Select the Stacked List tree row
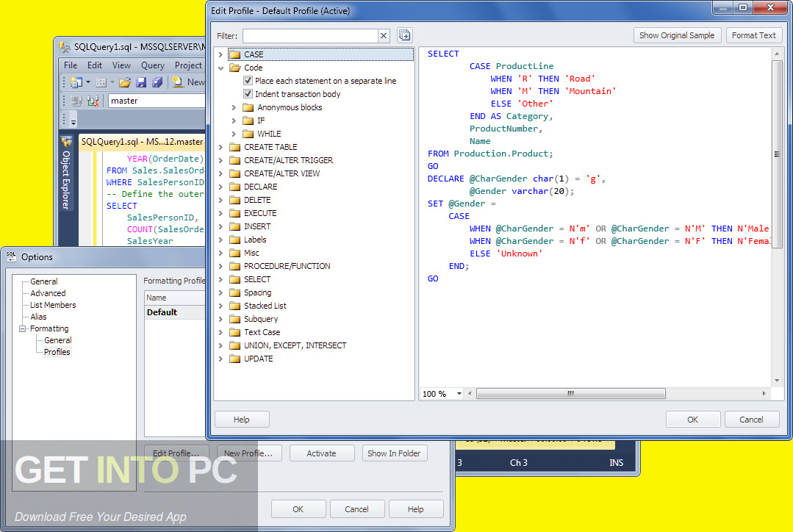Viewport: 793px width, 532px height. [x=265, y=306]
